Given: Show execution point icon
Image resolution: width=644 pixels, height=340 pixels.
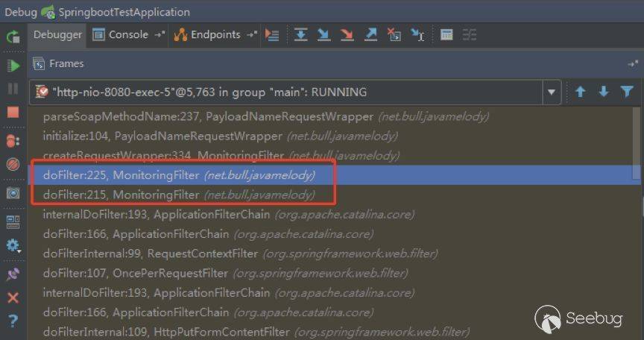Looking at the screenshot, I should tap(272, 35).
